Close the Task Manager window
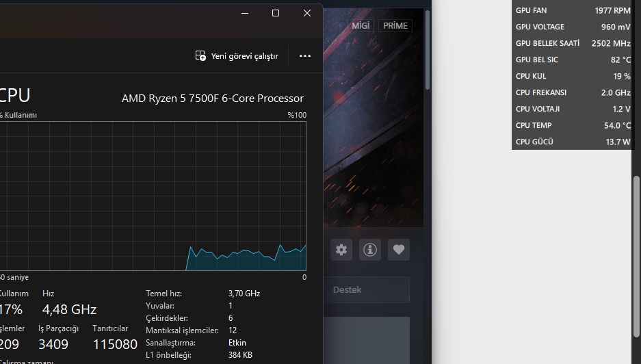Image resolution: width=641 pixels, height=364 pixels. coord(307,13)
